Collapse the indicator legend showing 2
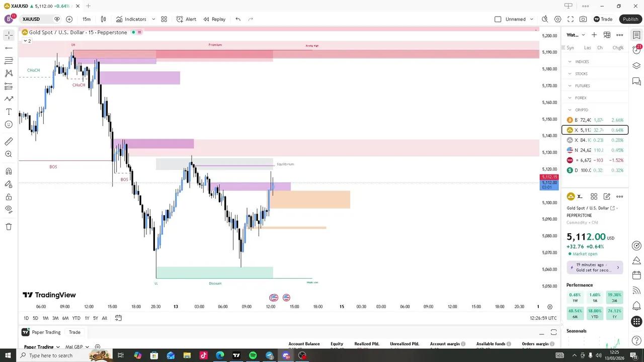 pos(27,41)
